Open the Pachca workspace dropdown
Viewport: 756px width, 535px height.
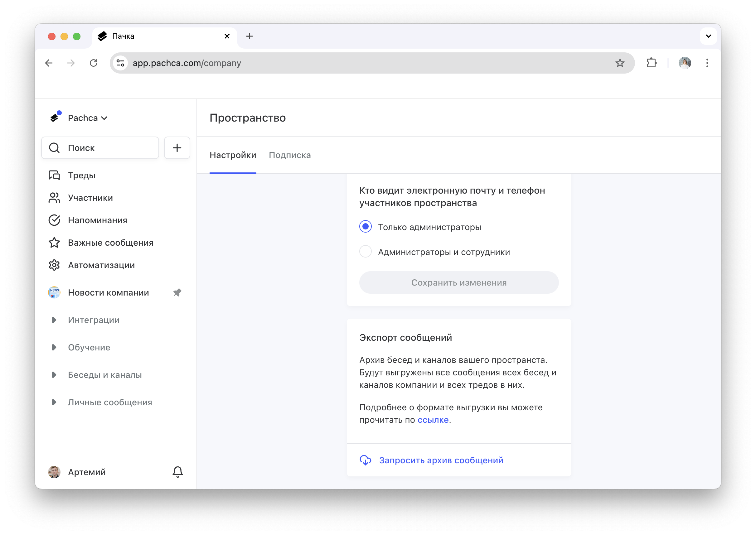[87, 118]
